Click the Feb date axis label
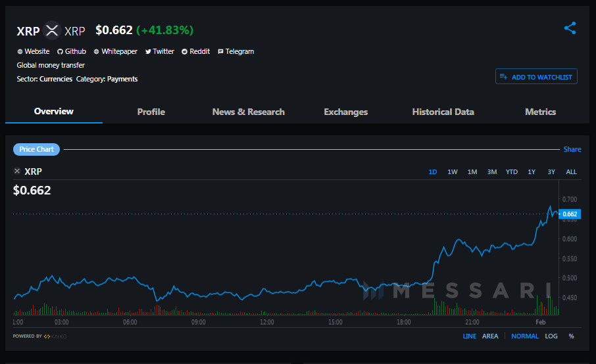Screen dimensions: 596x364 point(541,322)
